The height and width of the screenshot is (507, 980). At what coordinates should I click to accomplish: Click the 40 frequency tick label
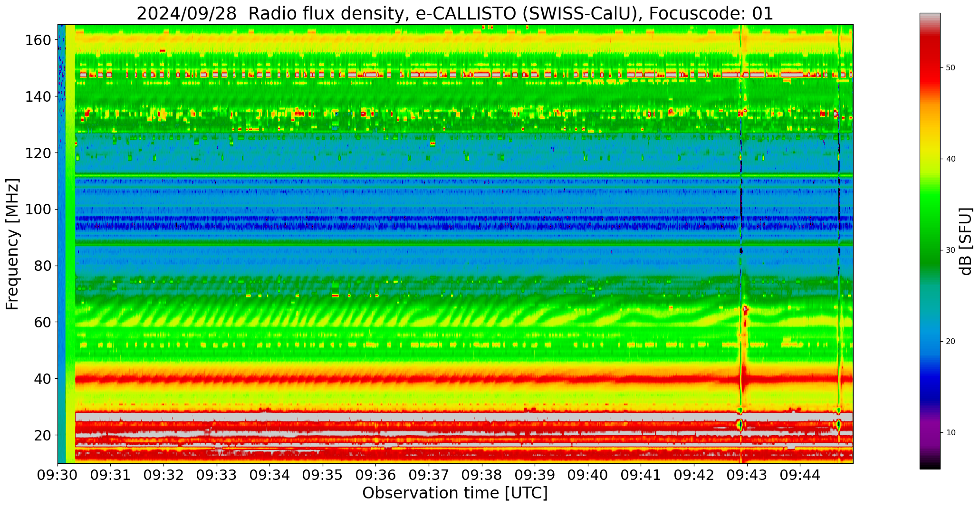coord(43,379)
